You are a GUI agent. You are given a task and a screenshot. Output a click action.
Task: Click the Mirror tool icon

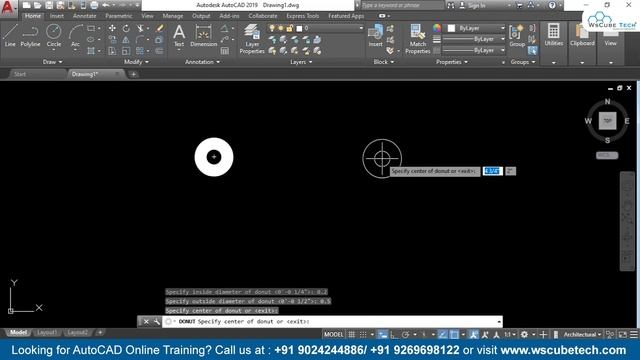tap(126, 40)
